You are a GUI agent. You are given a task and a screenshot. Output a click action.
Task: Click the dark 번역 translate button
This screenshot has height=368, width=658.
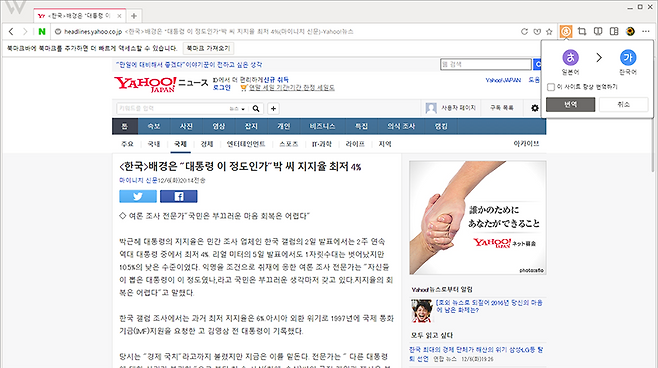pos(570,104)
